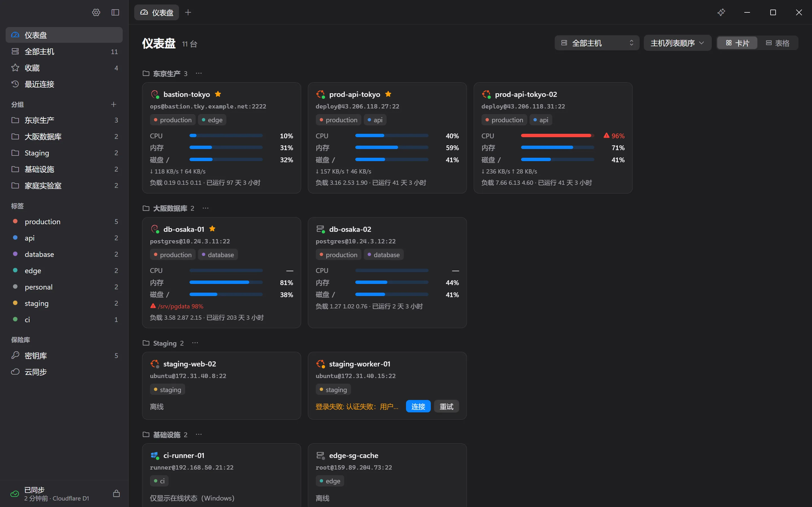Open the db-osaka-02 host card

(x=387, y=272)
